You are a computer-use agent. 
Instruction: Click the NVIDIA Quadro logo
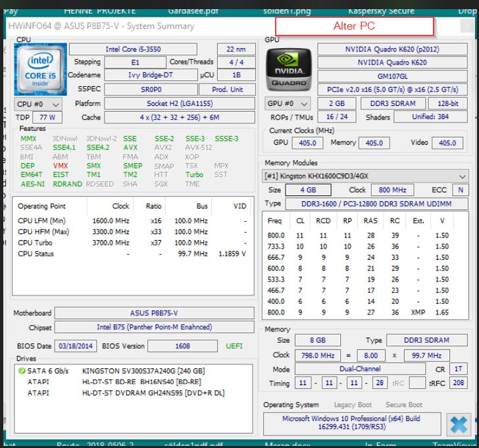289,70
